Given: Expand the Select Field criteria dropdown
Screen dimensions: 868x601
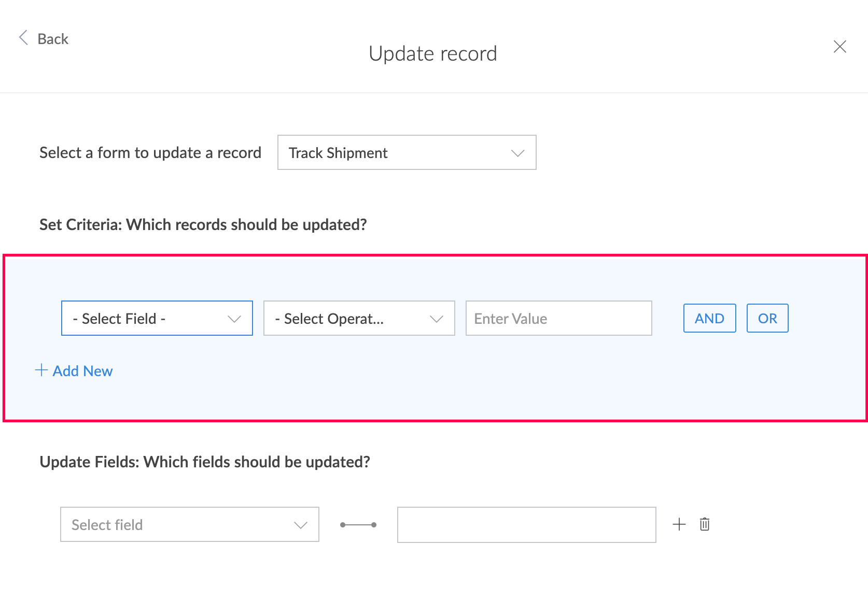Looking at the screenshot, I should click(157, 318).
